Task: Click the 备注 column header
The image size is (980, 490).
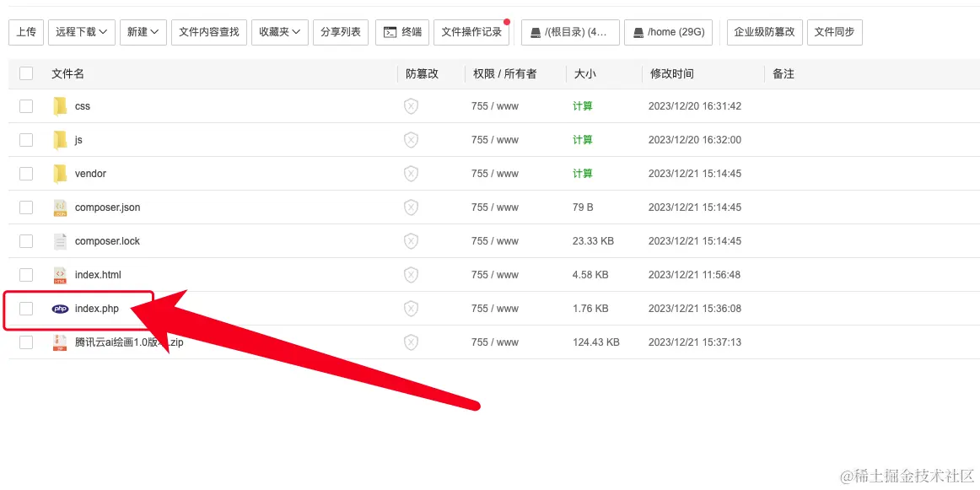Action: point(783,73)
